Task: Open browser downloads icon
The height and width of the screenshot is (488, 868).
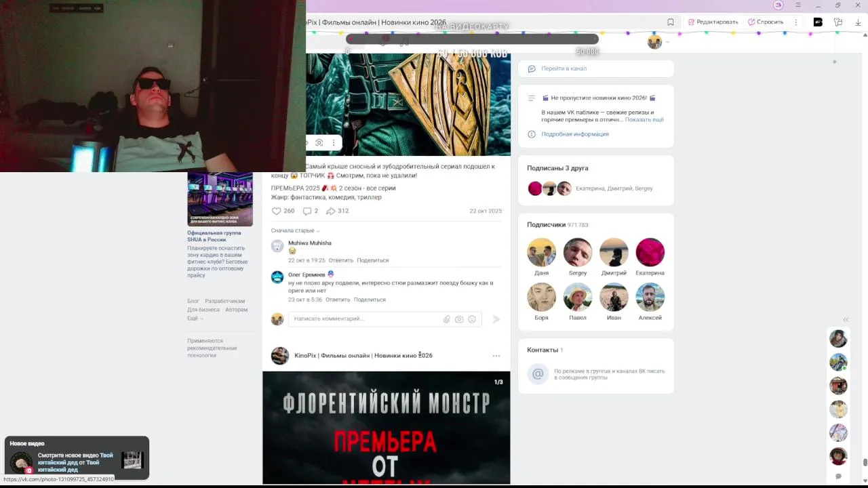Action: [x=858, y=22]
